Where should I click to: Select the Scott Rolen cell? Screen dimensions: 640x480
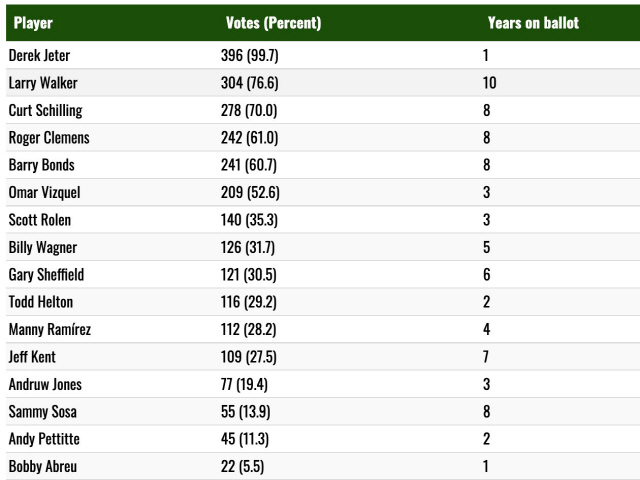click(39, 220)
